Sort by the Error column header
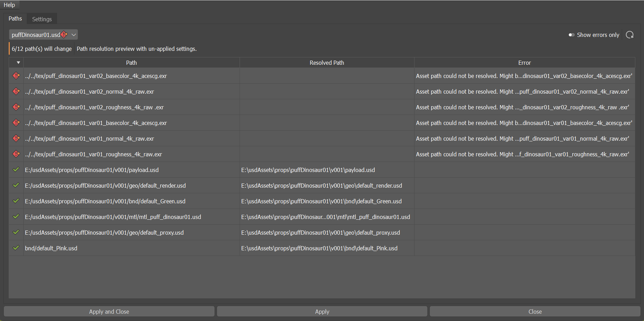The width and height of the screenshot is (644, 321). click(x=524, y=63)
